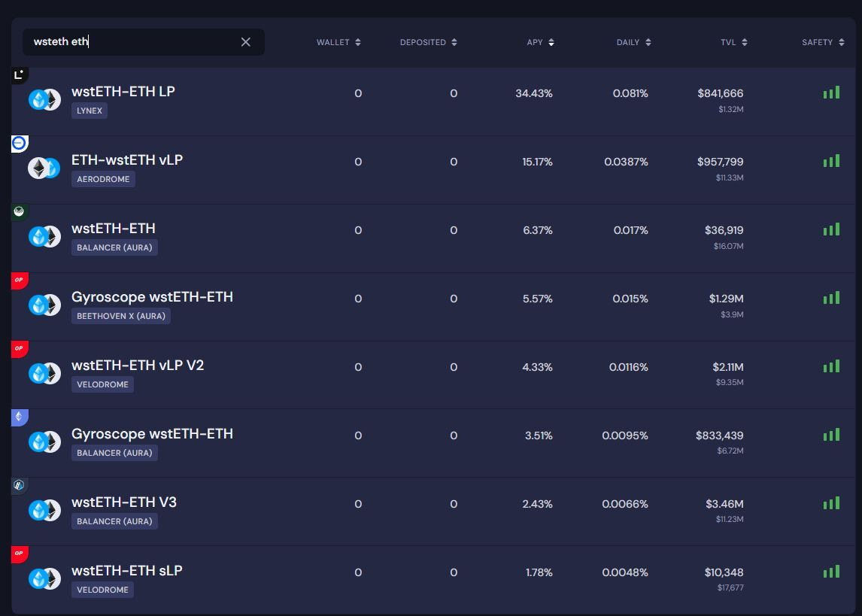The image size is (862, 616).
Task: Click the 0.0066% daily value
Action: pyautogui.click(x=625, y=504)
